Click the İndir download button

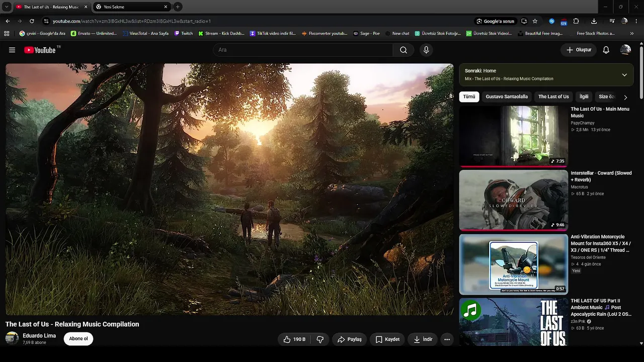422,339
